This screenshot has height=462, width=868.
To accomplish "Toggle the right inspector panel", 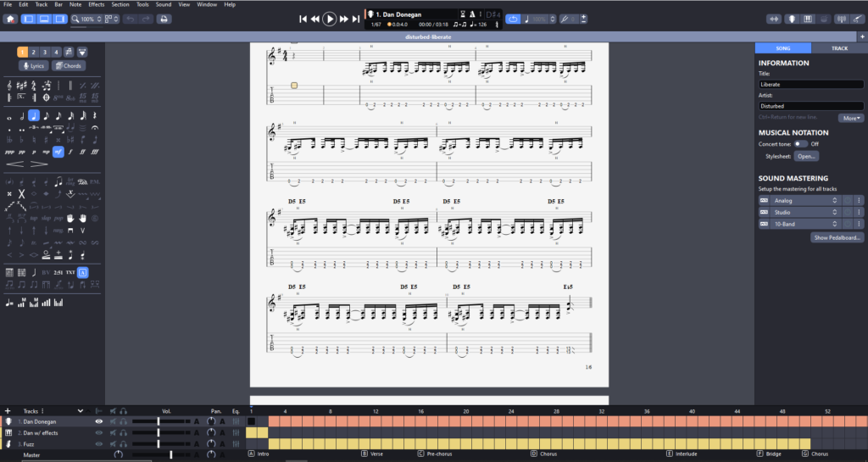I will pos(60,19).
